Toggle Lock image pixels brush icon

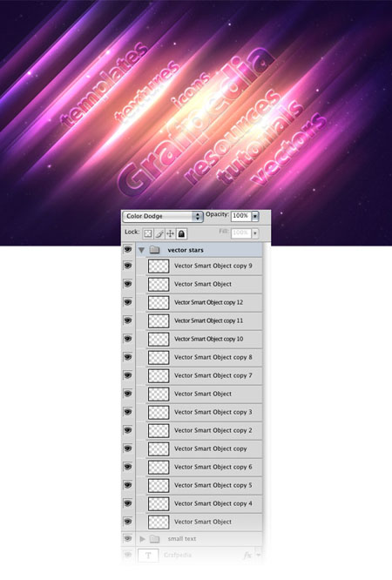pos(159,233)
